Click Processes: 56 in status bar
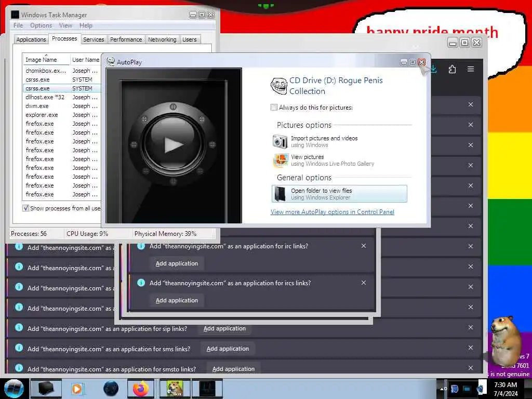Screen dimensions: 532x399 pos(29,234)
